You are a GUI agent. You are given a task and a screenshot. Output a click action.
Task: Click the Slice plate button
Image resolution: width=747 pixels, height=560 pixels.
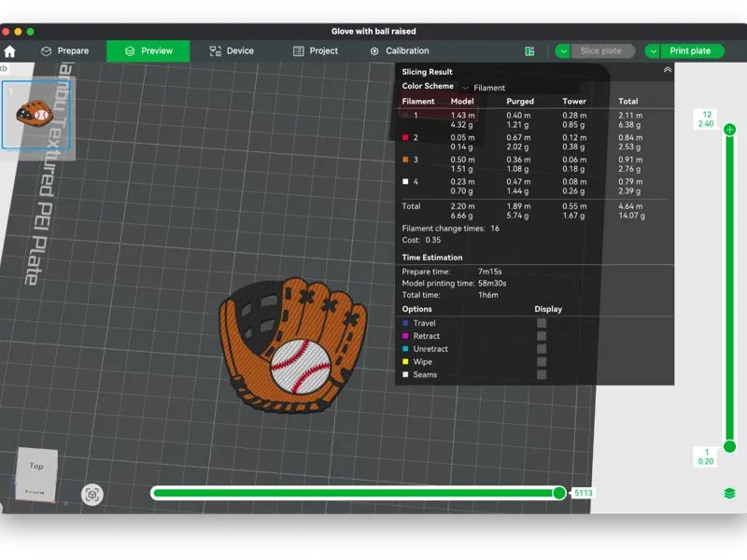pyautogui.click(x=602, y=51)
